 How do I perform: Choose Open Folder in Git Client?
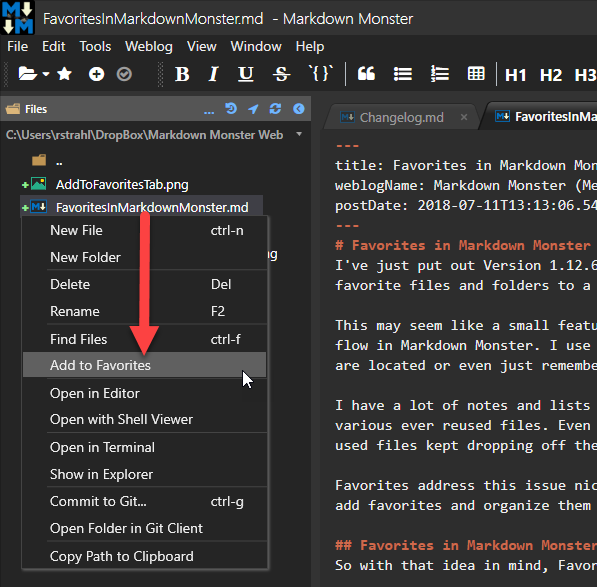[x=145, y=528]
